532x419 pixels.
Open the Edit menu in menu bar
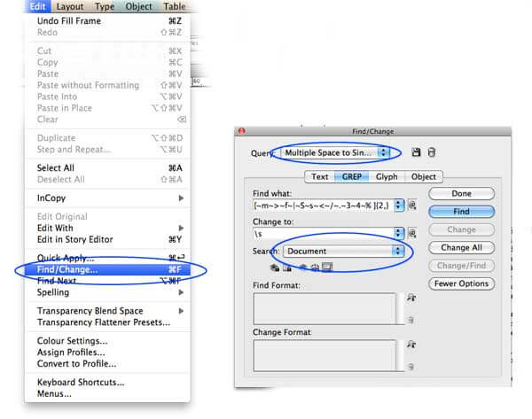click(x=37, y=6)
